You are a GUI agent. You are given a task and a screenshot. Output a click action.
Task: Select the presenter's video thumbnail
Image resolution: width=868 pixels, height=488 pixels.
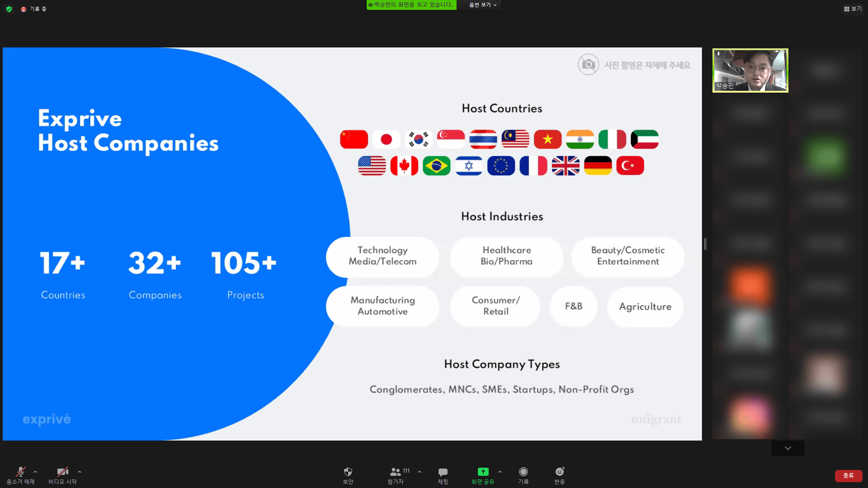coord(750,70)
